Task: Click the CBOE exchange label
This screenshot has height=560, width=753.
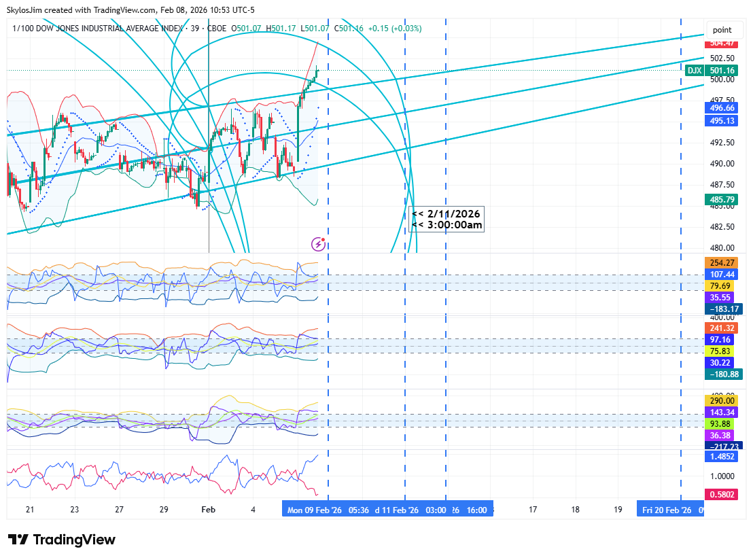Action: coord(217,29)
